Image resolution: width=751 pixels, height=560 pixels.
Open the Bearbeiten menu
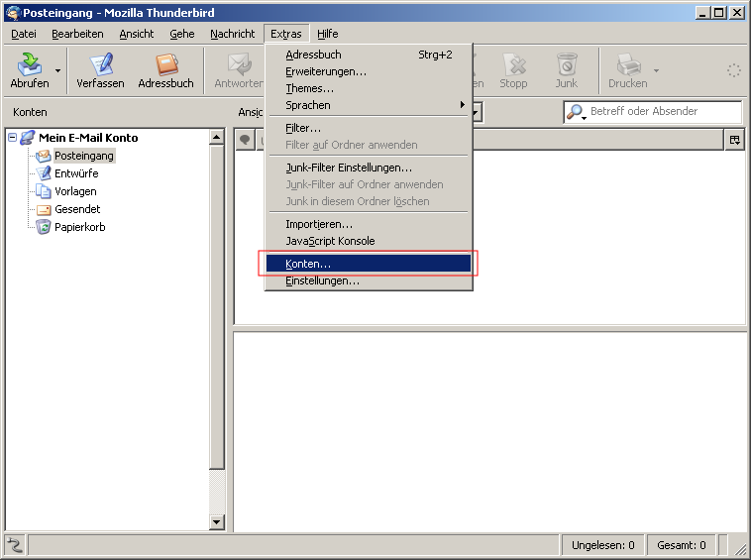77,34
